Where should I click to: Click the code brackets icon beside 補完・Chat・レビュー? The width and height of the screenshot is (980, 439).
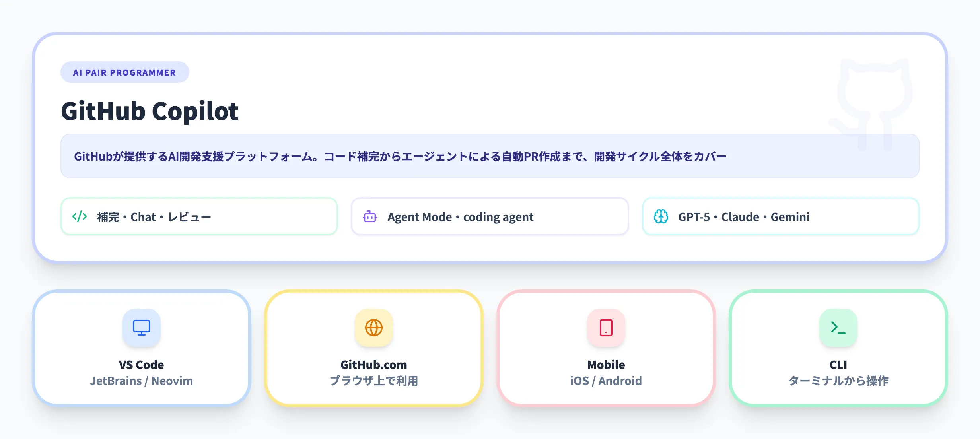click(79, 216)
